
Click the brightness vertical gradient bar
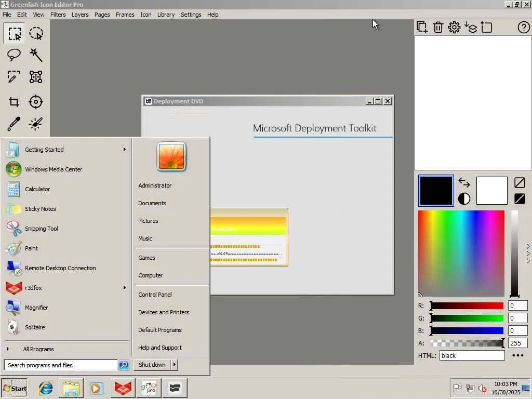[514, 253]
